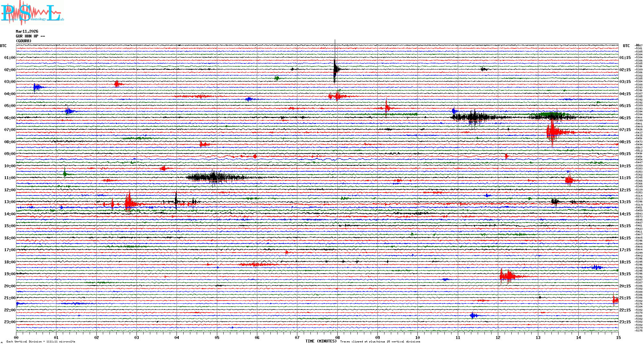Click the 02:15 time label on right
Screen dimensions: 644x346
pyautogui.click(x=625, y=70)
